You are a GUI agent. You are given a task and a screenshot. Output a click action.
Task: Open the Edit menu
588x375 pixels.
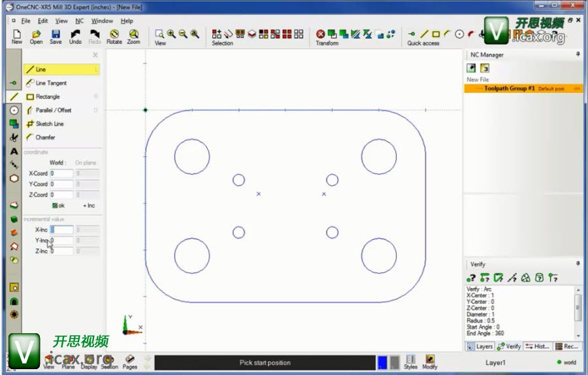pos(42,21)
